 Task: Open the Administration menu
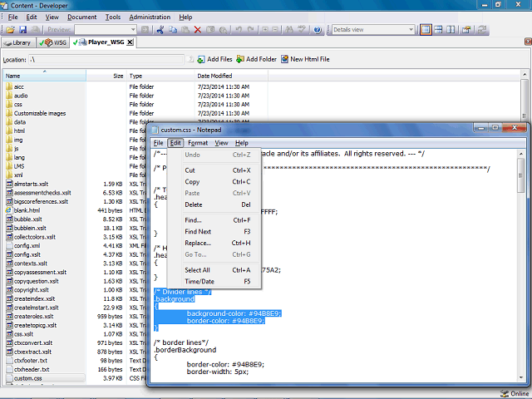pyautogui.click(x=150, y=17)
